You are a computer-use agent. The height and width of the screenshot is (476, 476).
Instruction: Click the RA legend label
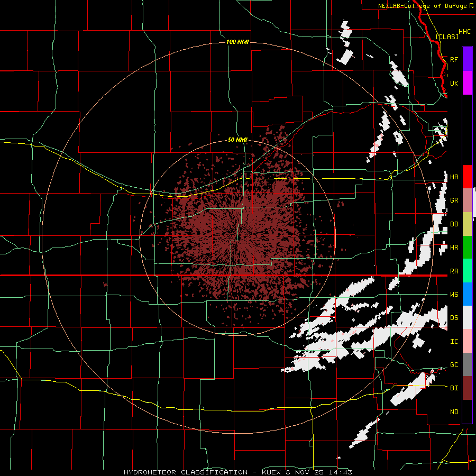(454, 271)
